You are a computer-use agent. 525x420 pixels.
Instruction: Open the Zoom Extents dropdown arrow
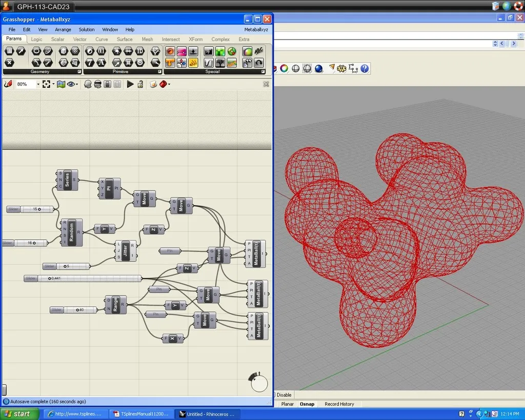tap(53, 84)
